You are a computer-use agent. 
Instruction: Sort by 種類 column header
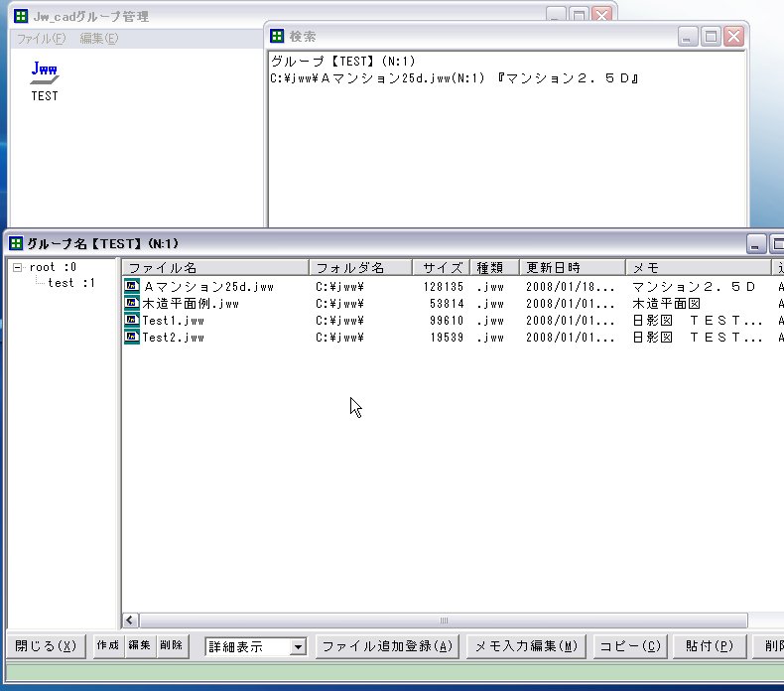(x=494, y=268)
